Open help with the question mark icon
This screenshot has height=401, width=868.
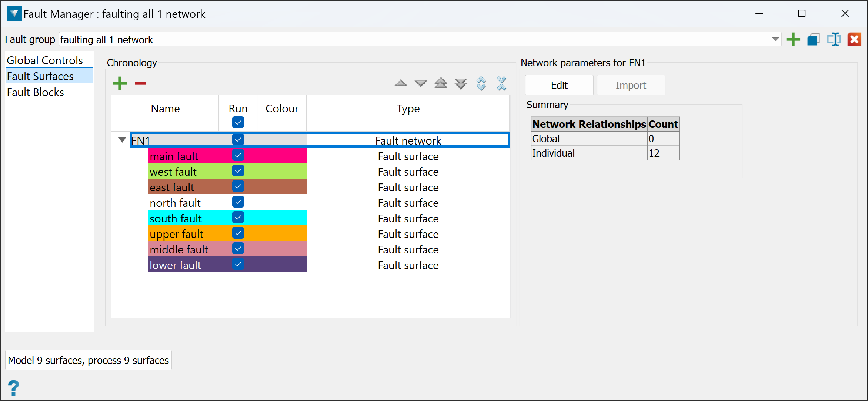14,388
